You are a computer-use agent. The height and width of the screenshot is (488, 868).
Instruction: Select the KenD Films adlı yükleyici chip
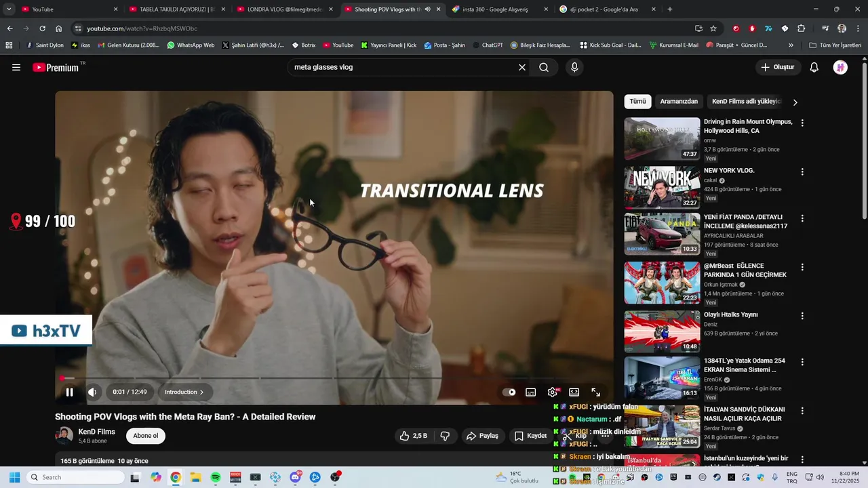[x=747, y=102]
